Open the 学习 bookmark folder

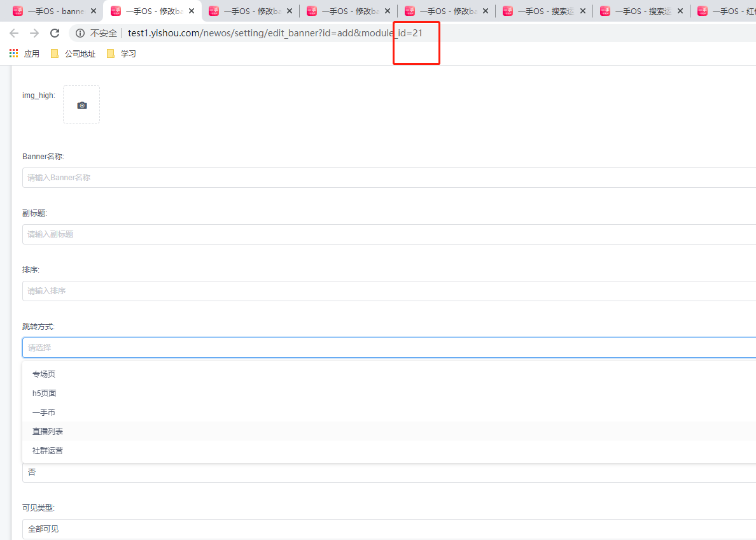tap(122, 53)
